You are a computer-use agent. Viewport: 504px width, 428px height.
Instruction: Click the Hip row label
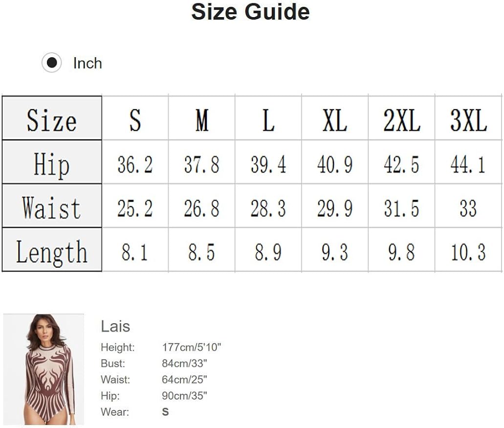52,163
